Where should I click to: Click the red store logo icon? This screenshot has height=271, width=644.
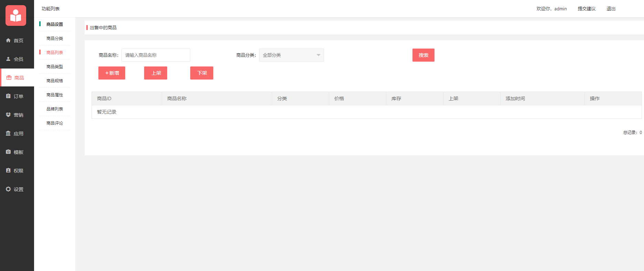[16, 15]
